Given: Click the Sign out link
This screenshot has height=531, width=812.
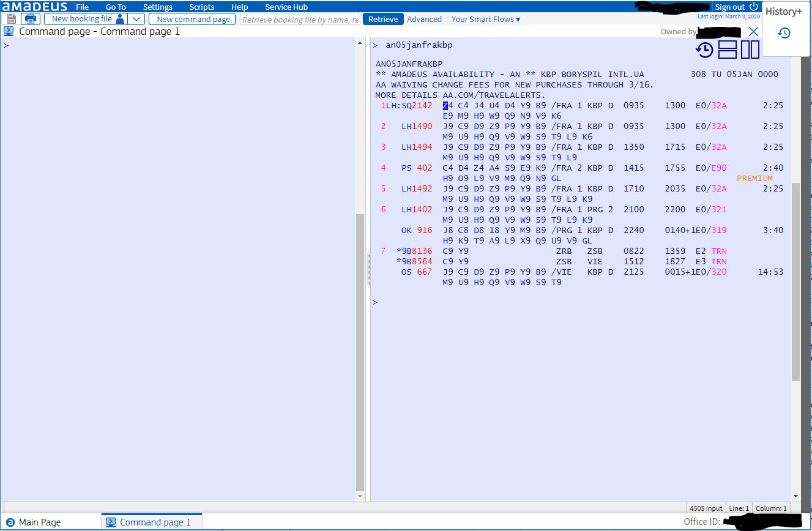Looking at the screenshot, I should tap(730, 7).
